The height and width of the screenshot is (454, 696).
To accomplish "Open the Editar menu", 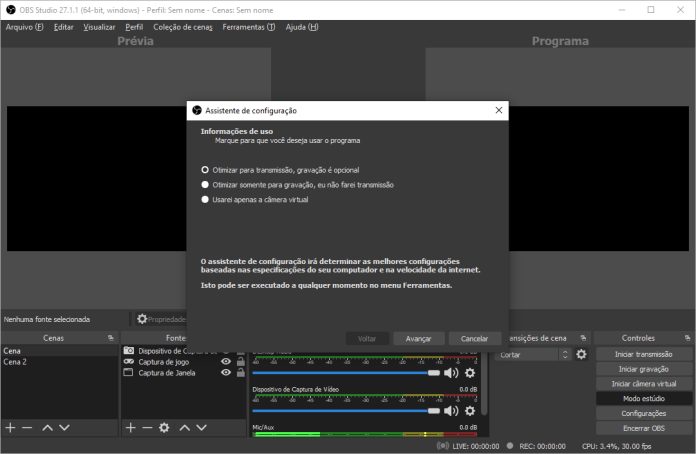I will pos(63,27).
